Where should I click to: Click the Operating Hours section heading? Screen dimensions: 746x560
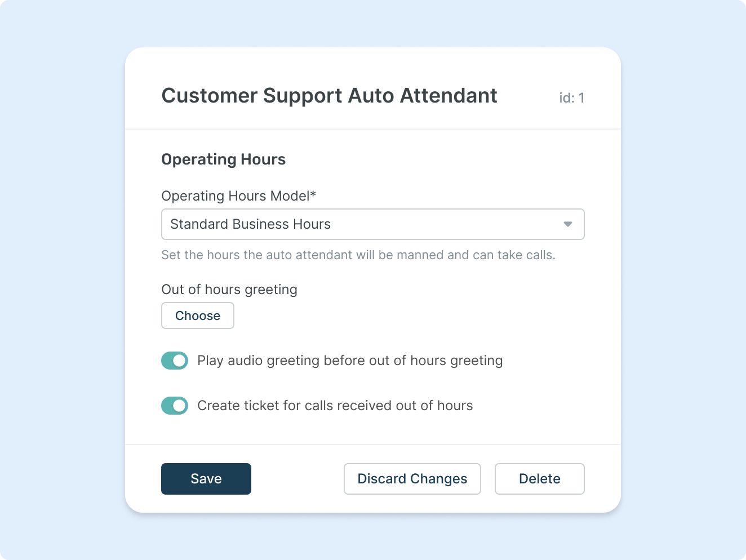(223, 159)
